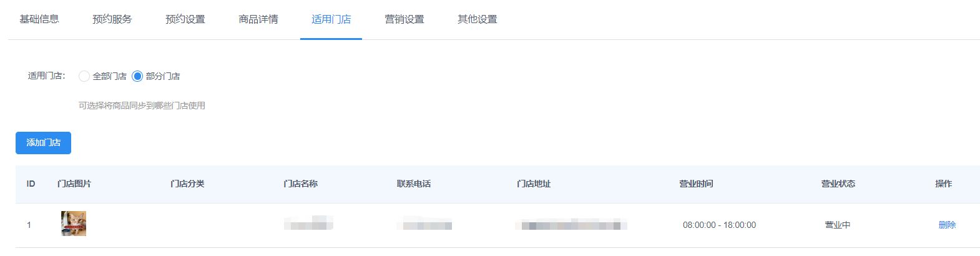Viewport: 980px width, 256px height.
Task: Click the 门店地址 column header
Action: click(534, 184)
